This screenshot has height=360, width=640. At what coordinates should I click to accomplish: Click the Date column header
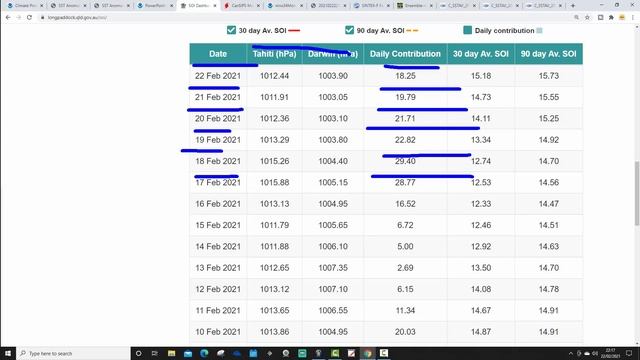click(x=218, y=54)
